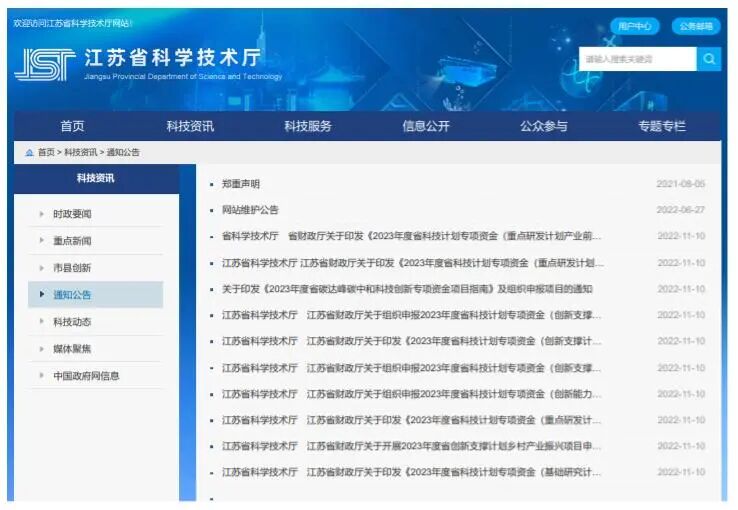The width and height of the screenshot is (738, 510).
Task: Go to 首页 in main navigation
Action: pos(72,126)
